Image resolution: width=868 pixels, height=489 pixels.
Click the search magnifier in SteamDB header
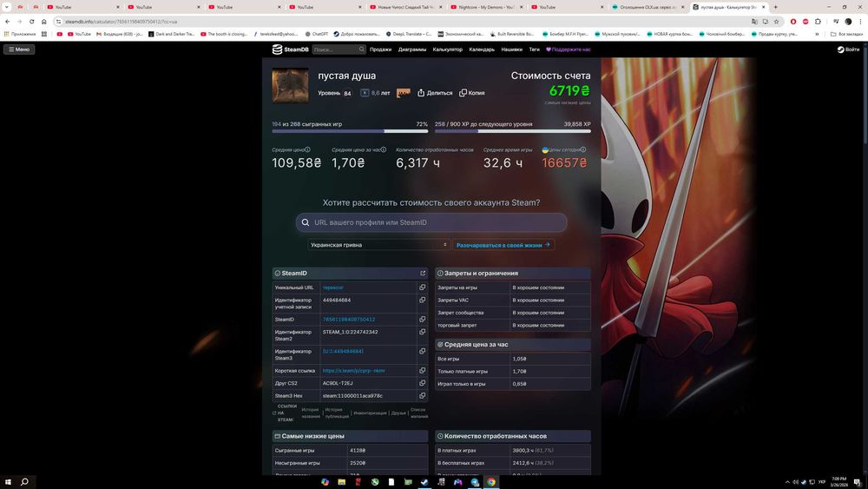click(361, 50)
